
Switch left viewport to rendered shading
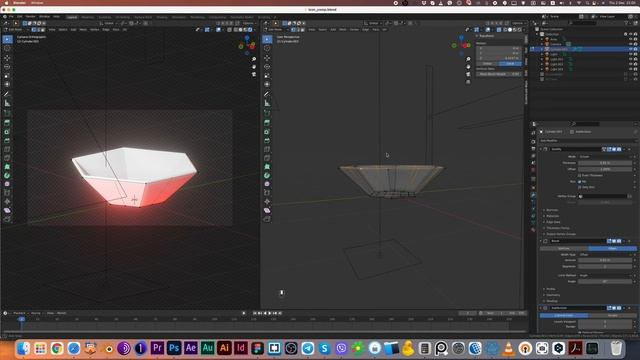[250, 29]
